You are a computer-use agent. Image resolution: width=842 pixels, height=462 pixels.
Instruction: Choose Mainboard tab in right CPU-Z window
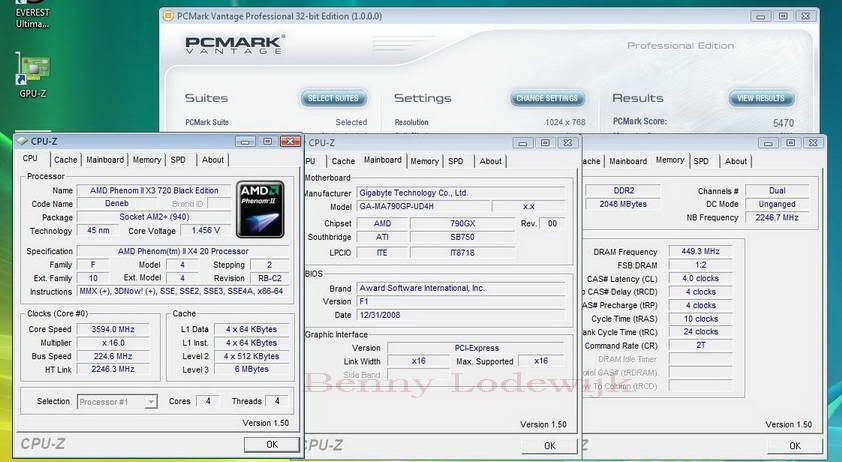pos(628,161)
